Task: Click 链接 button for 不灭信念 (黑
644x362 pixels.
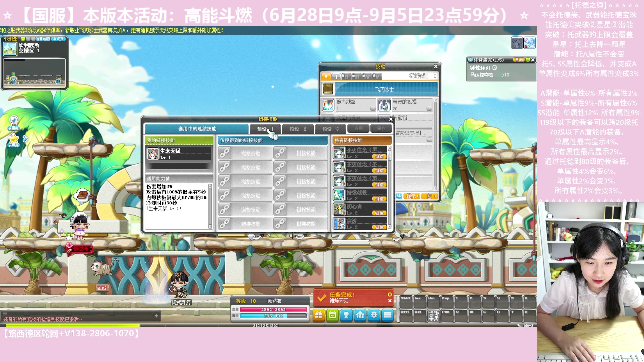Action: [x=379, y=157]
